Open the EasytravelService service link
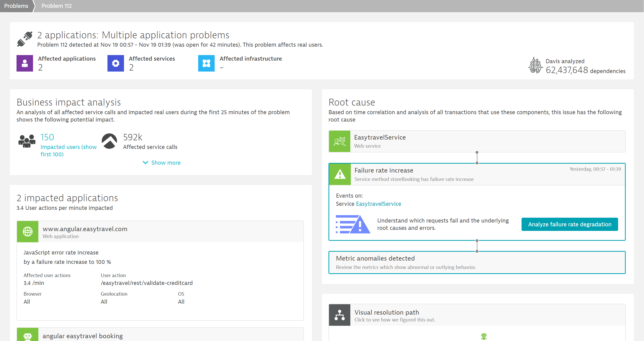Screen dimensions: 644x341 tap(379, 204)
